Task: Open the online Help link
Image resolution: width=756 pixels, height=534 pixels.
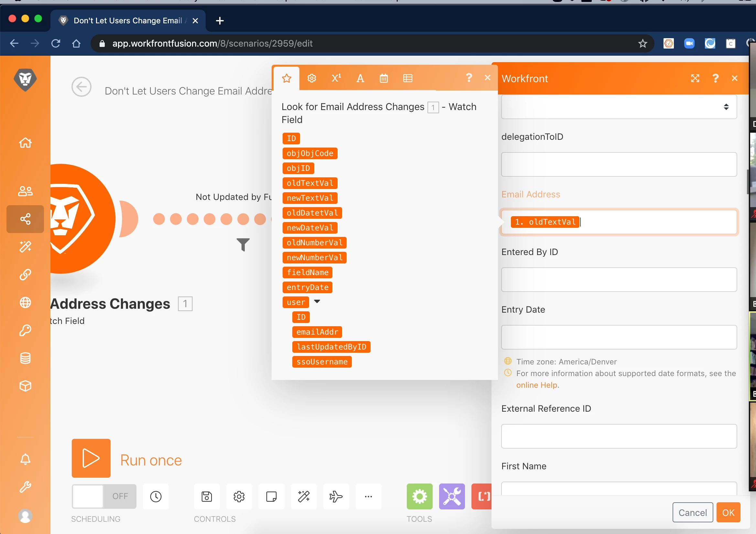Action: coord(537,385)
